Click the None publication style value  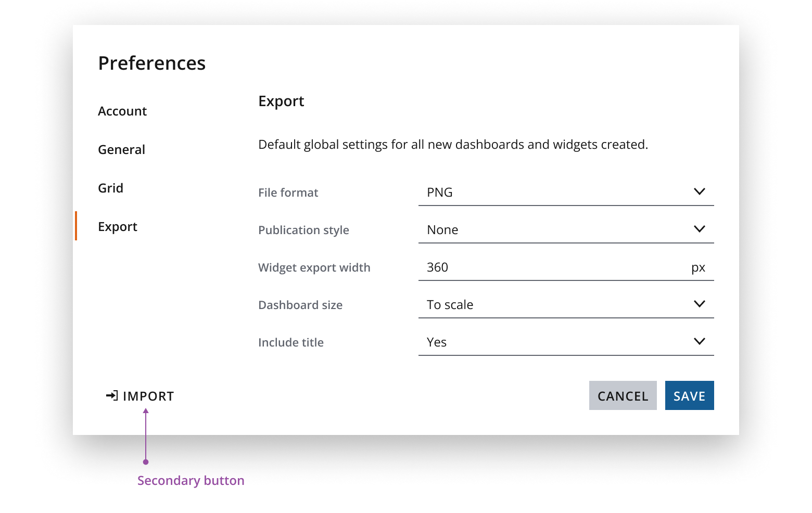click(x=442, y=230)
